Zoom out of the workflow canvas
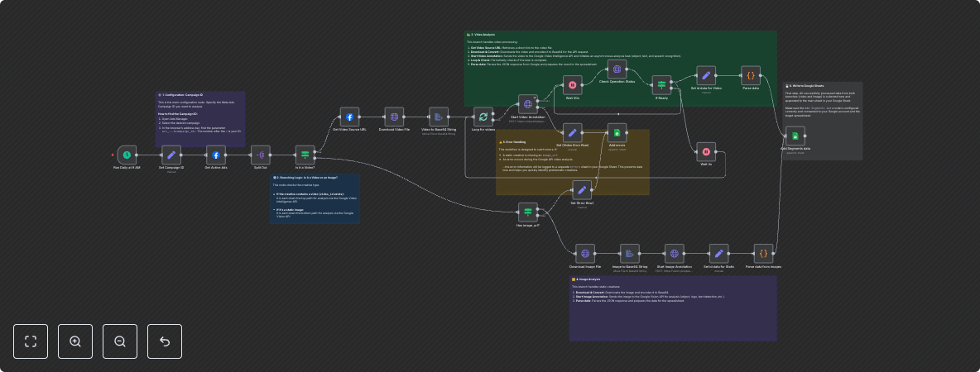The image size is (980, 372). [120, 341]
